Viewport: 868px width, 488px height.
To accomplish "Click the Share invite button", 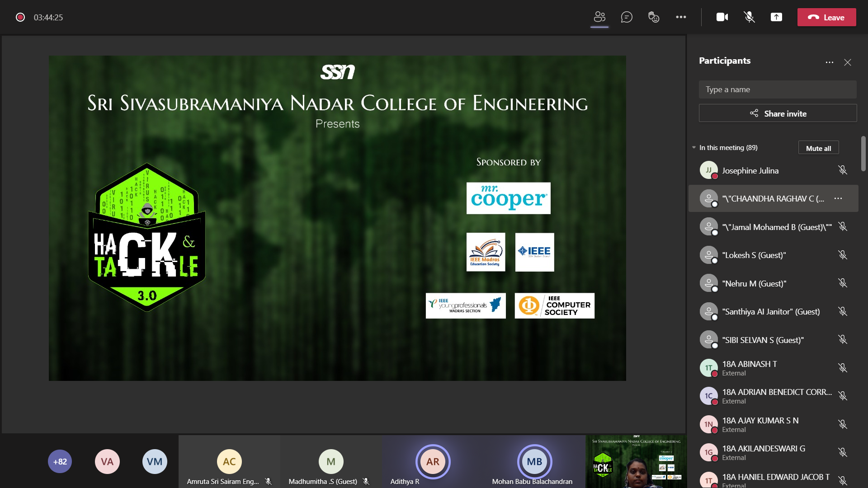I will pos(778,113).
